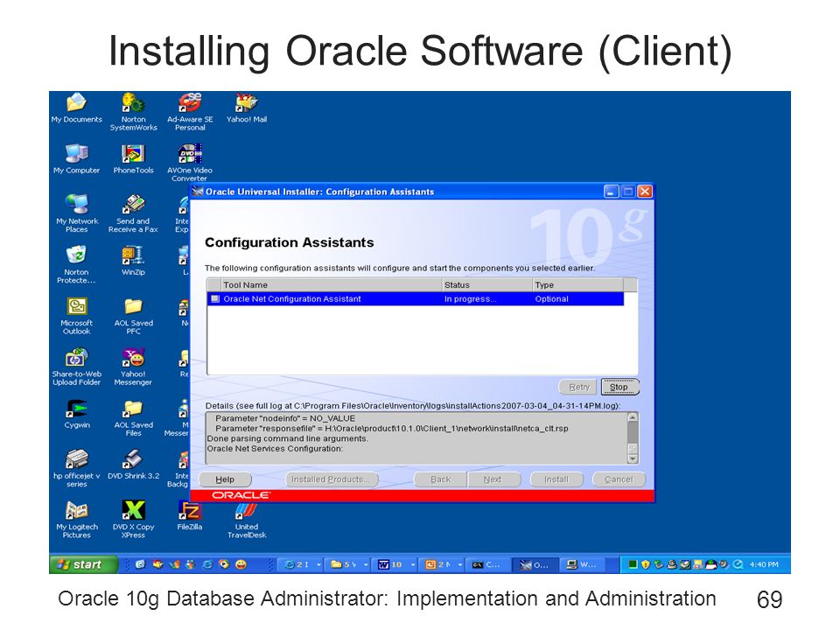Open AVOne Video Converter icon

pyautogui.click(x=190, y=163)
